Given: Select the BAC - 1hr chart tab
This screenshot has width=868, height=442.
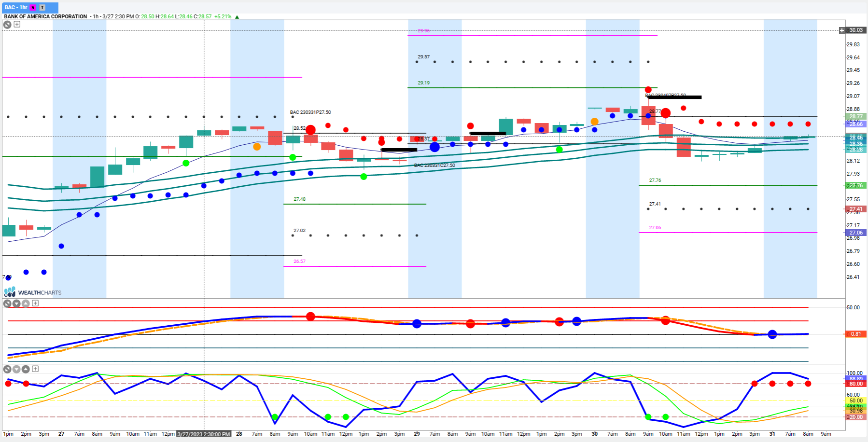Looking at the screenshot, I should [30, 7].
